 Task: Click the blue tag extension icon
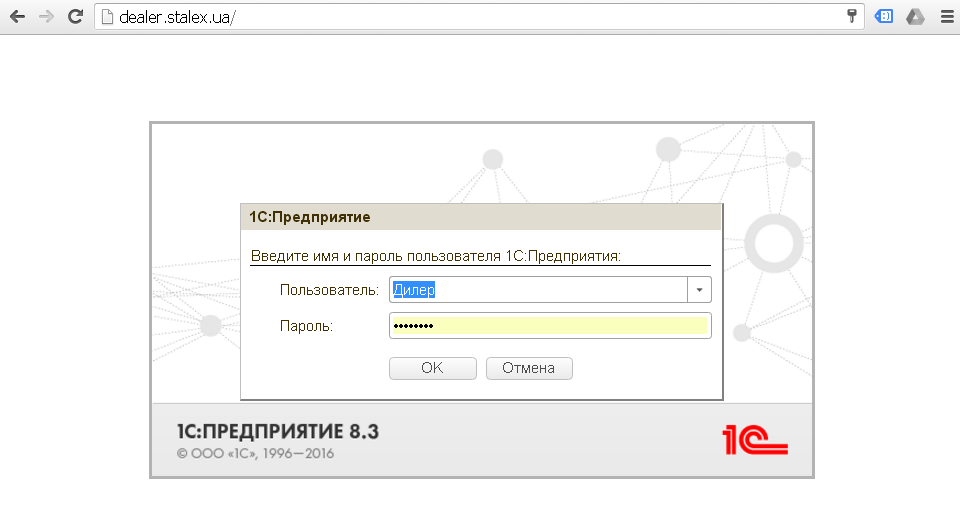coord(884,16)
